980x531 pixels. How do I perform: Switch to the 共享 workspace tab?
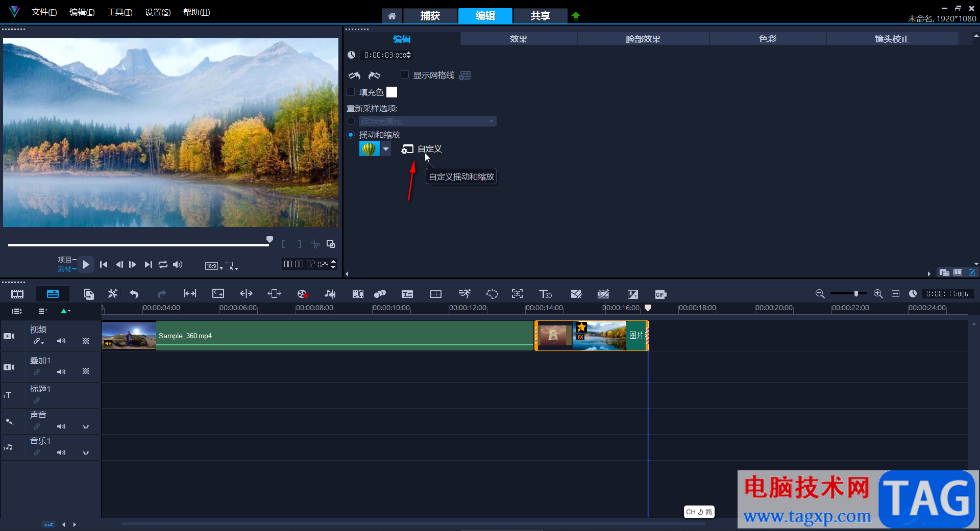click(540, 16)
